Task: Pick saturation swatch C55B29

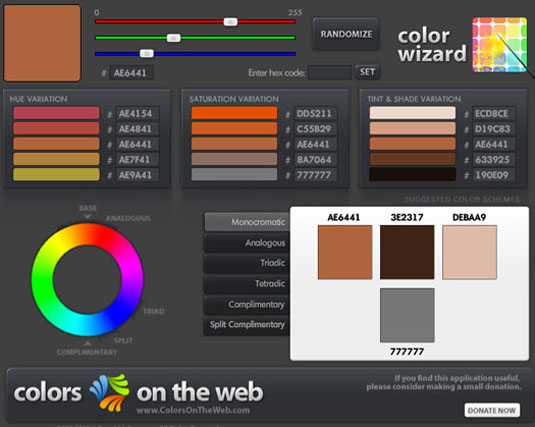Action: coord(234,128)
